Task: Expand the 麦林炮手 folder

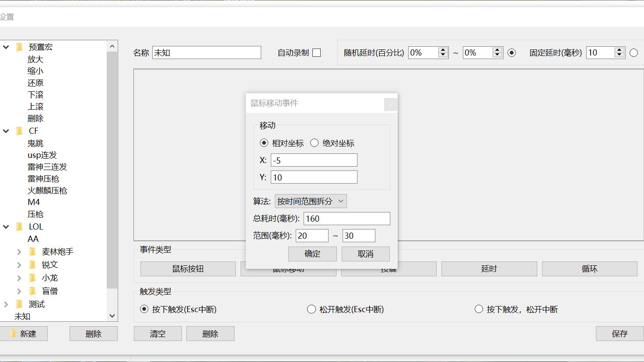Action: pyautogui.click(x=19, y=252)
